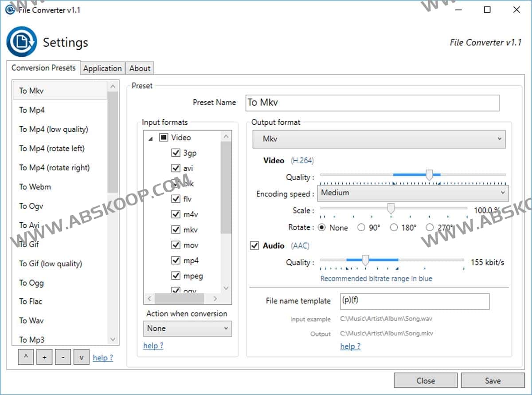This screenshot has height=395, width=532.
Task: Open the file name template help link
Action: tap(350, 346)
